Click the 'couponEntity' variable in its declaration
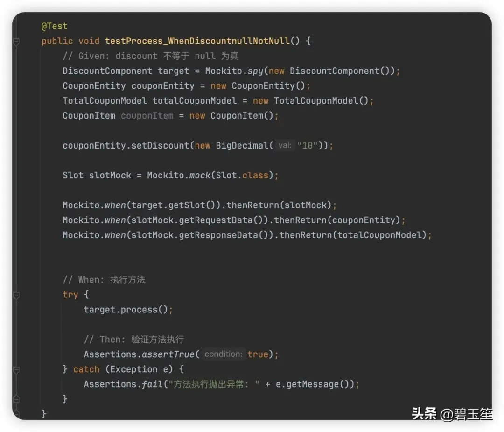 point(163,86)
